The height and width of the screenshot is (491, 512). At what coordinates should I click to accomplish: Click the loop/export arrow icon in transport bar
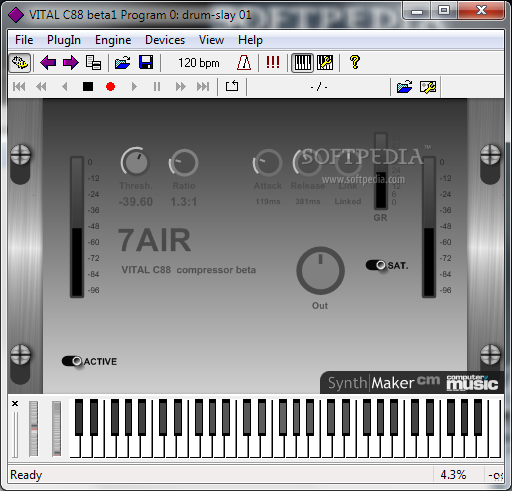click(232, 86)
